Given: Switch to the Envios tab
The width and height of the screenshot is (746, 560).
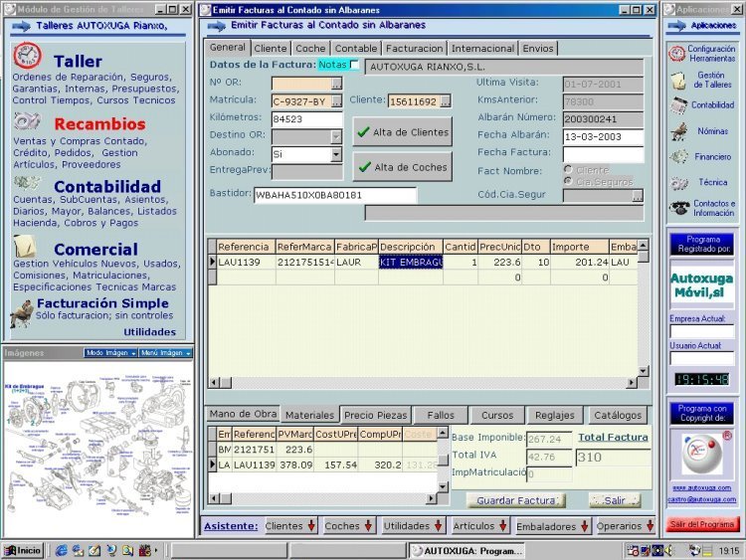Looking at the screenshot, I should pyautogui.click(x=538, y=48).
